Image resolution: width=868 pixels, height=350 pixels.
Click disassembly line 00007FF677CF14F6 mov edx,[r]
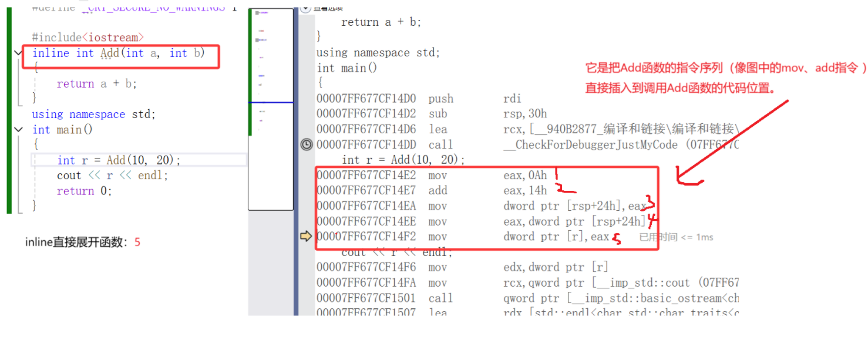[462, 267]
